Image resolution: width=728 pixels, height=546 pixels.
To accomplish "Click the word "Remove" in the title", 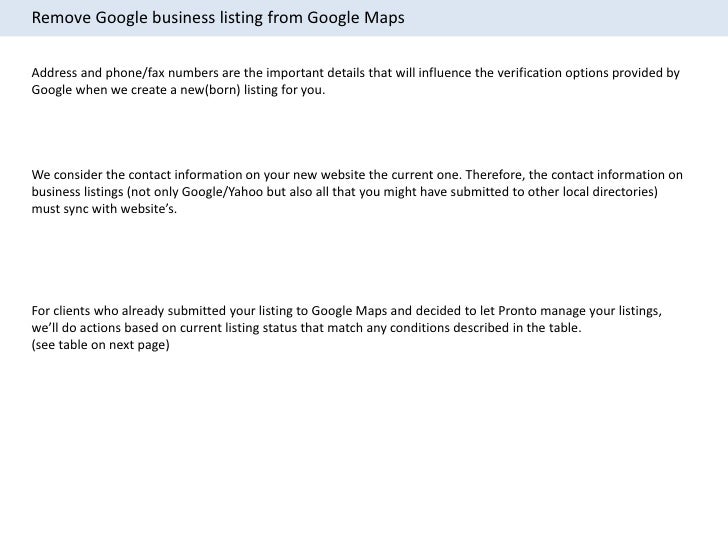I will 61,18.
